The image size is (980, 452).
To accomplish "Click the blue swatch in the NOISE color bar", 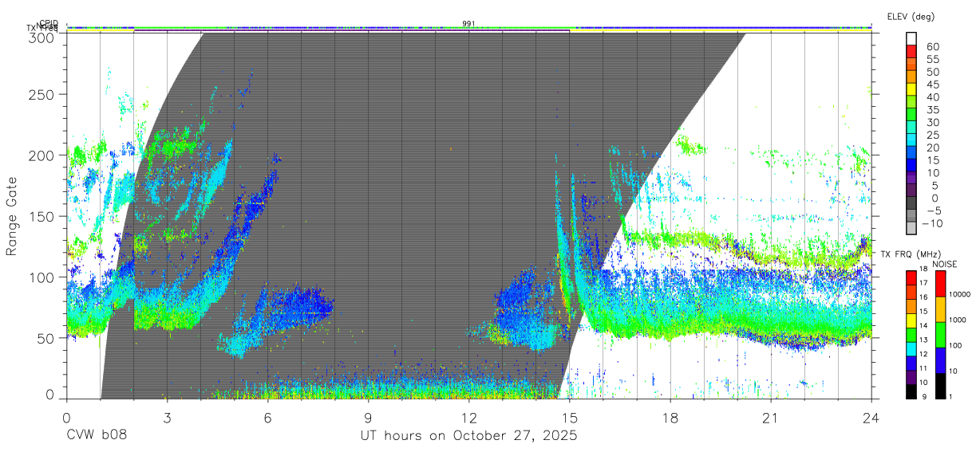I will (940, 360).
